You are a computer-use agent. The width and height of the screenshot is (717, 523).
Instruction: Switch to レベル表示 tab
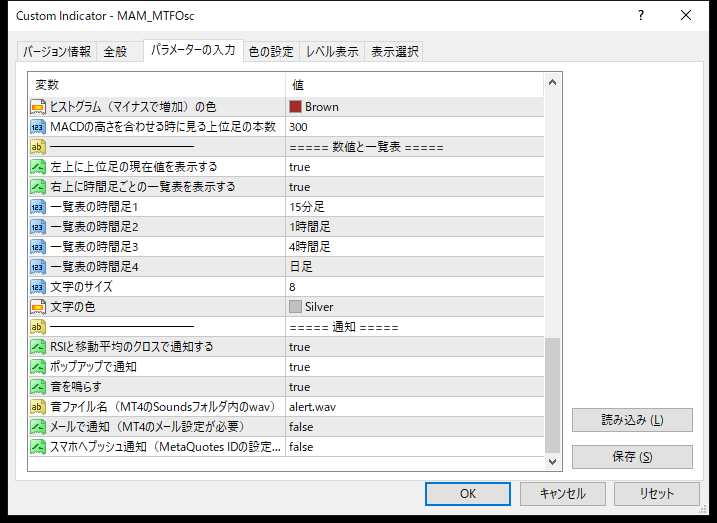tap(332, 51)
